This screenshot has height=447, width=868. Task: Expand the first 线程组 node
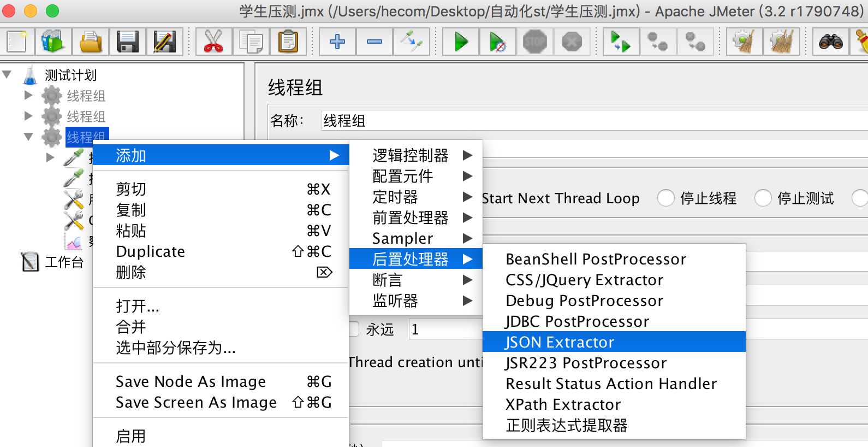click(x=28, y=95)
